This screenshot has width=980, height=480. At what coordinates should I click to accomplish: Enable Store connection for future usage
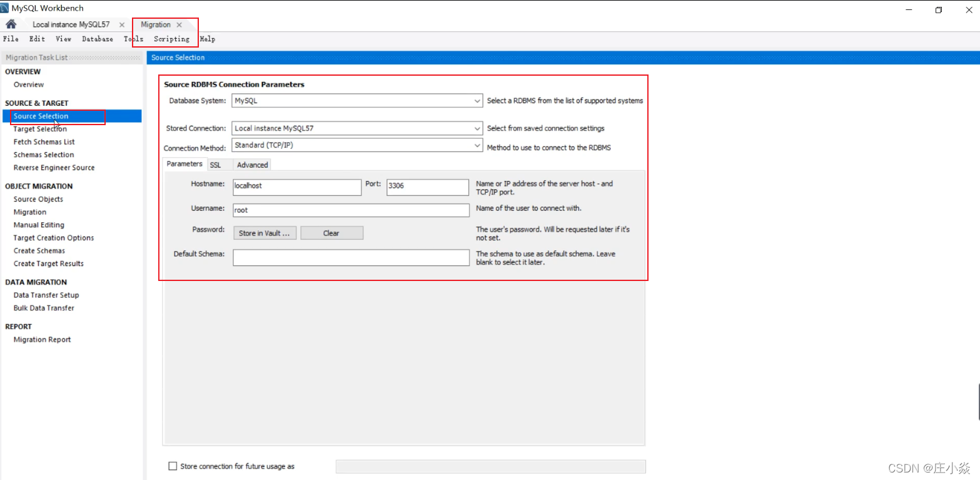click(x=173, y=466)
